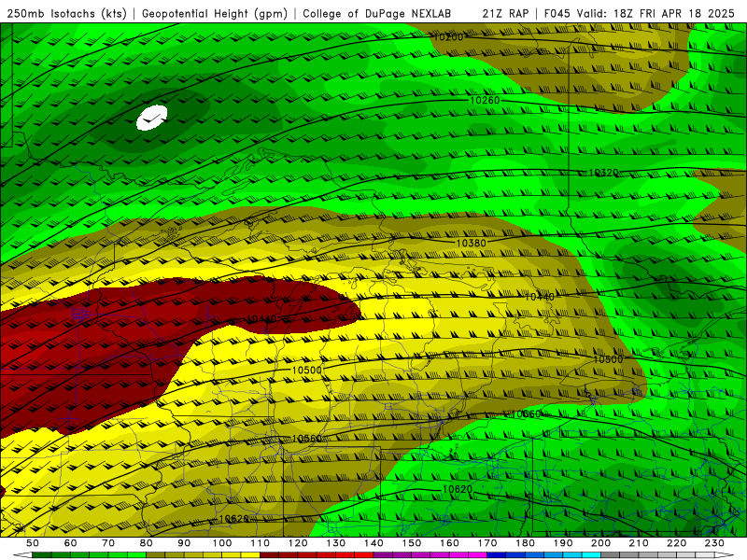Click the 220 knot color scale label
The width and height of the screenshot is (747, 560).
pyautogui.click(x=676, y=543)
